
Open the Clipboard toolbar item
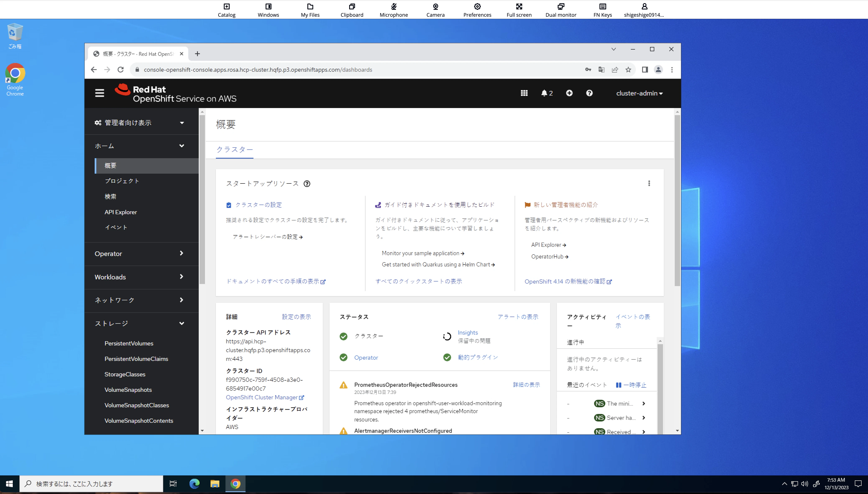click(x=352, y=10)
